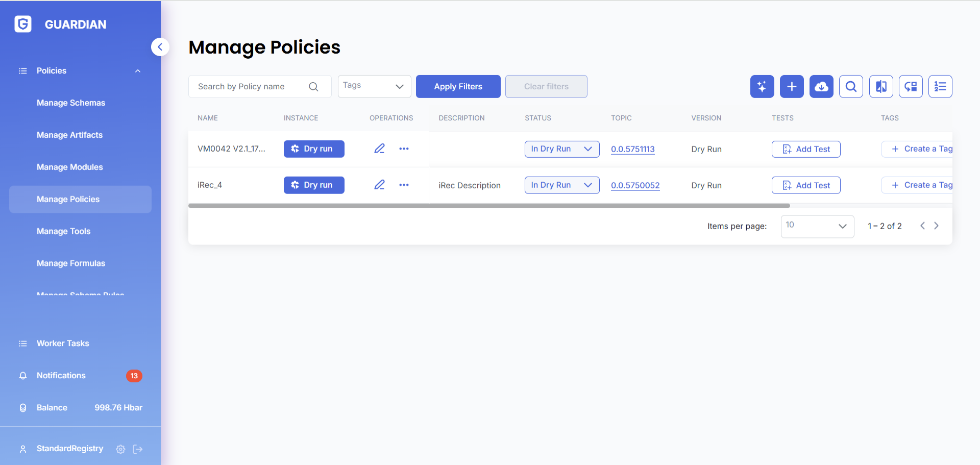Click the AI sparkle wizard icon button
Viewport: 980px width, 465px height.
click(x=762, y=87)
